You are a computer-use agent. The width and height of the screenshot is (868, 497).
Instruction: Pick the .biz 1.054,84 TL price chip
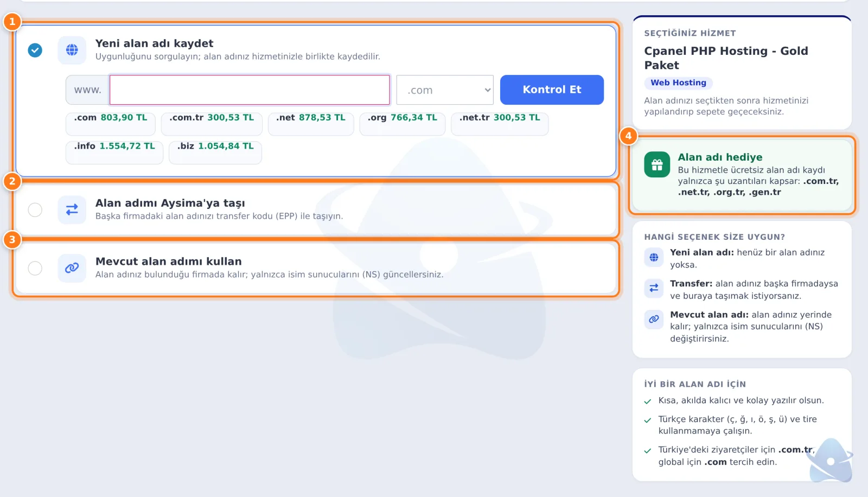215,152
